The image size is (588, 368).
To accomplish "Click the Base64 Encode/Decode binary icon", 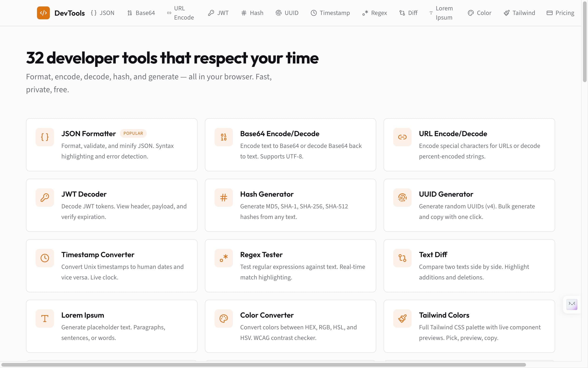I will pyautogui.click(x=223, y=137).
